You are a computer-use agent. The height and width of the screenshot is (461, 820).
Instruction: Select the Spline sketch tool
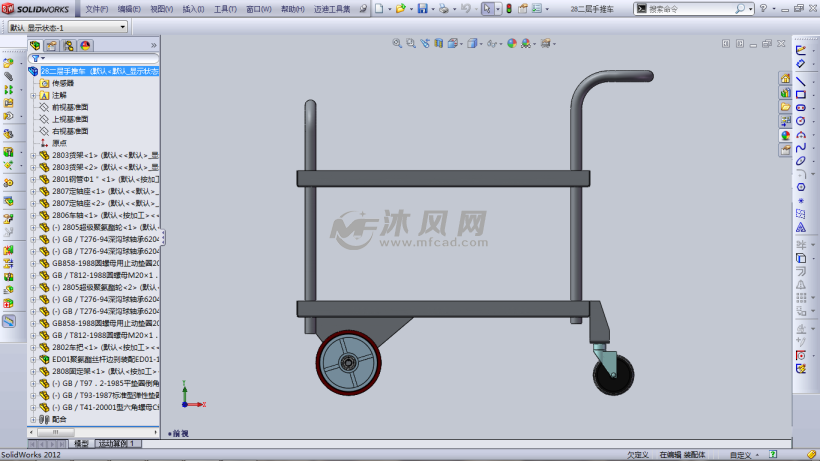801,148
